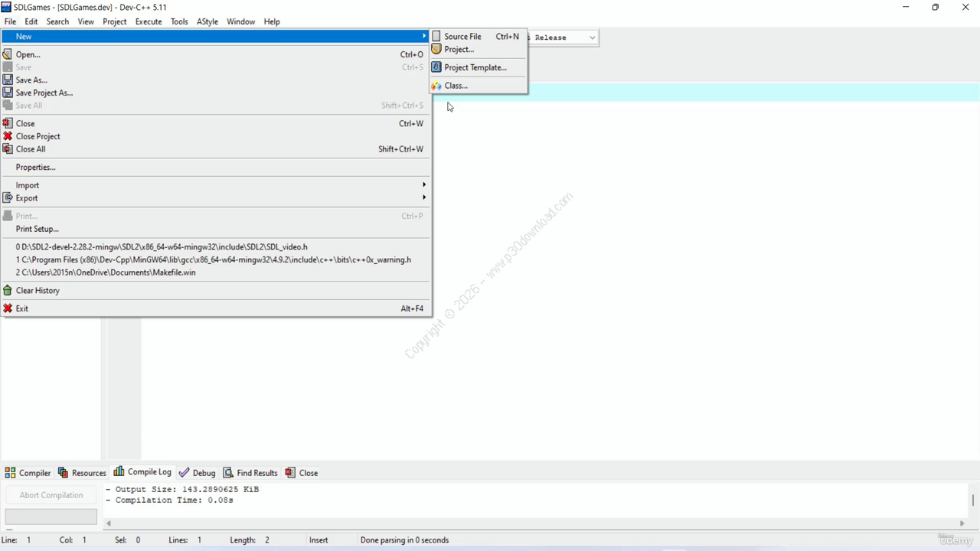
Task: Click compile log right scroll arrow
Action: click(962, 523)
